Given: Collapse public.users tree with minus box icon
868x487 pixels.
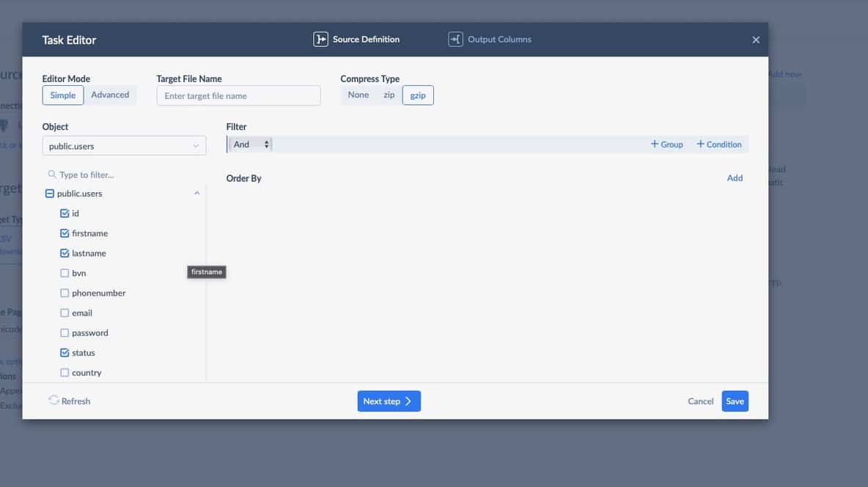Looking at the screenshot, I should tap(50, 194).
